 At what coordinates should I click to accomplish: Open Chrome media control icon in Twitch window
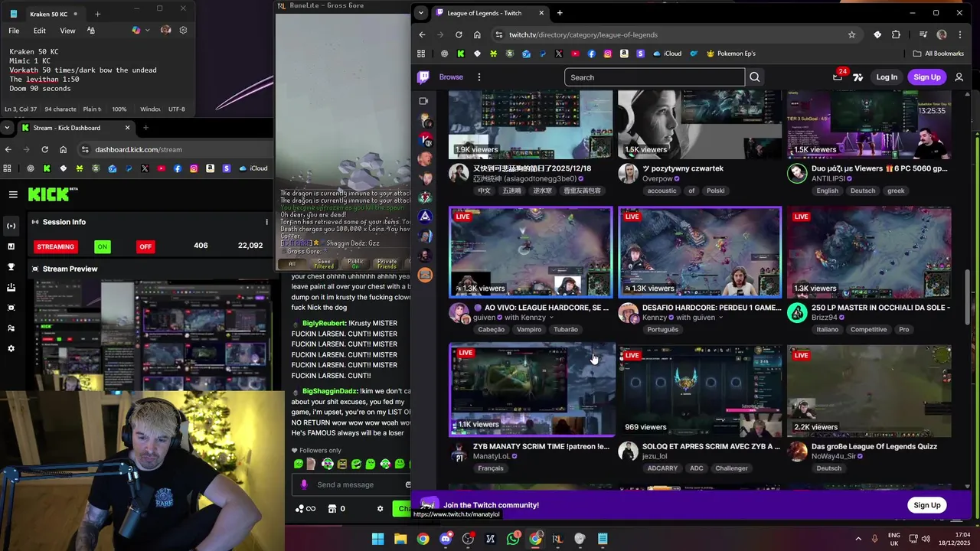[x=923, y=34]
